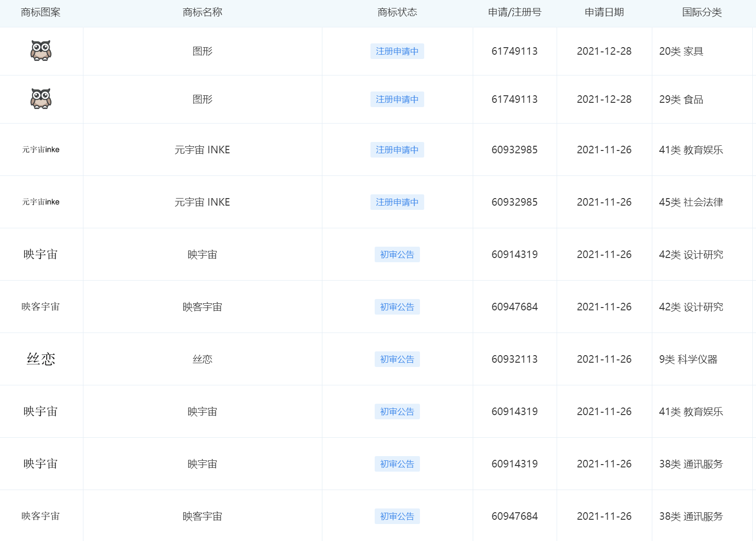
Task: Click 映客宇宙 trademark image in 38类 通讯服务 row
Action: 41,516
